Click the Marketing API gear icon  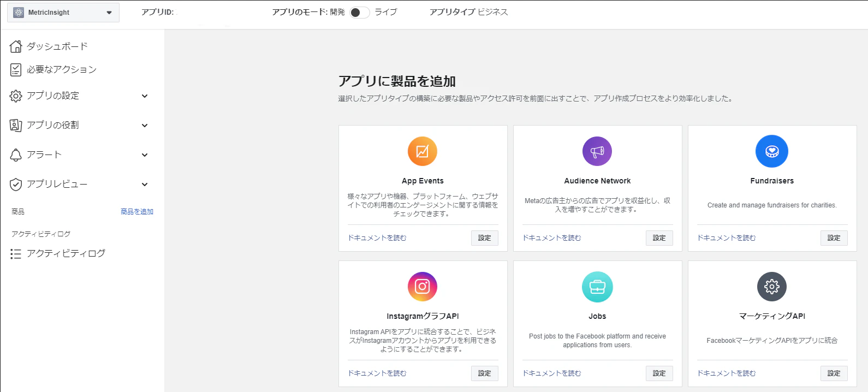pyautogui.click(x=772, y=287)
